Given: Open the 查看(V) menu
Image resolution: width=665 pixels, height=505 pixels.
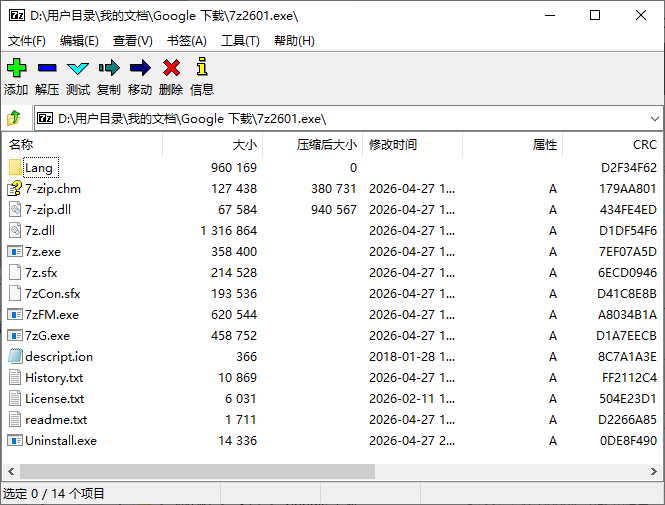Looking at the screenshot, I should click(x=133, y=41).
